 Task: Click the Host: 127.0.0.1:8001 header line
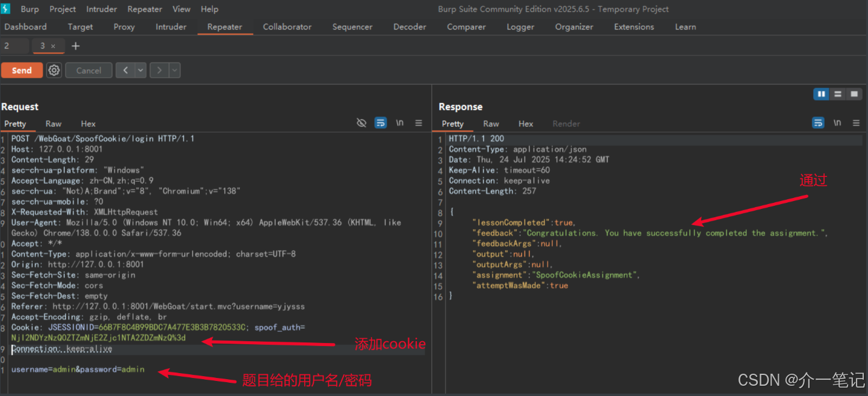57,149
